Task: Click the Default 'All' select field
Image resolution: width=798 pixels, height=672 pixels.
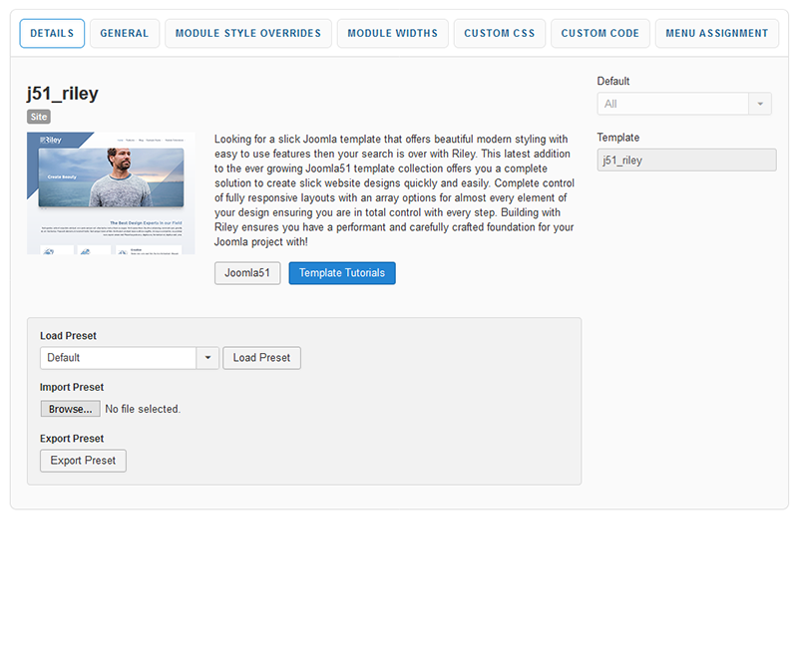Action: [x=672, y=104]
